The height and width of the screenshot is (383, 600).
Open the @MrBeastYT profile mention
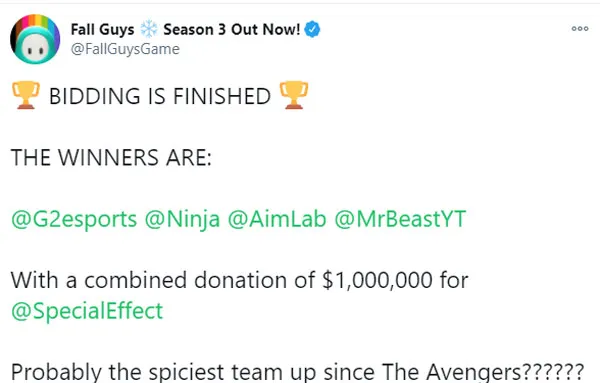click(400, 219)
